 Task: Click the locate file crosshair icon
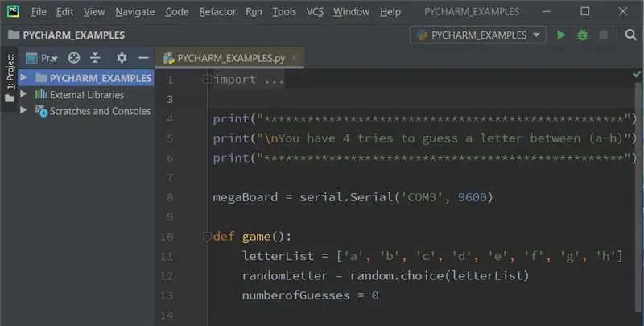[x=74, y=58]
